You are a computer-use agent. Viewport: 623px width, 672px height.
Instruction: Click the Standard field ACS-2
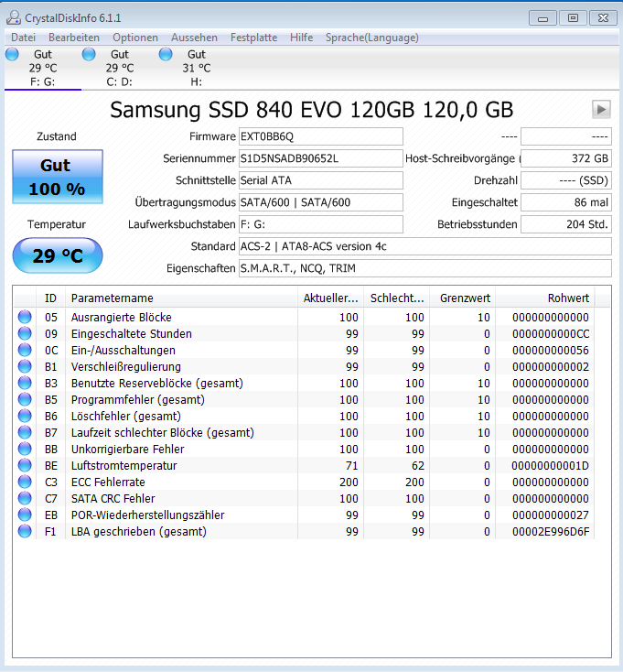pyautogui.click(x=425, y=246)
